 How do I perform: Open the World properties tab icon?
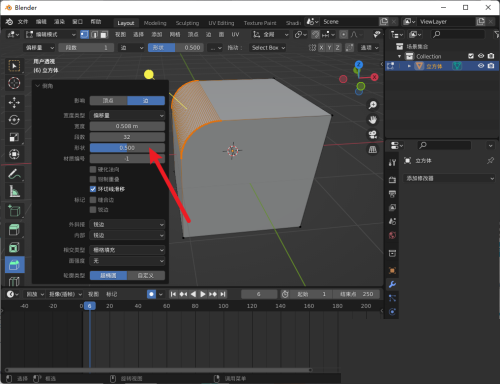pos(392,235)
